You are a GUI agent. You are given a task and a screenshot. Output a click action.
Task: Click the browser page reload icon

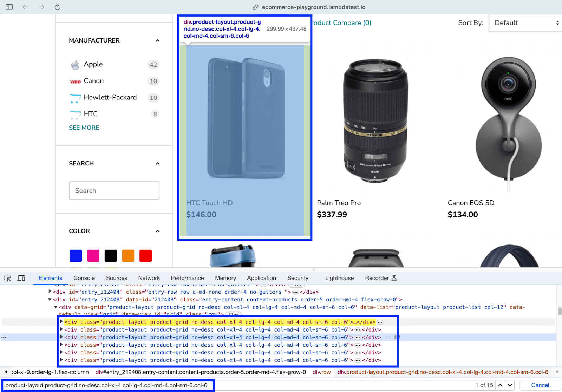[x=57, y=7]
